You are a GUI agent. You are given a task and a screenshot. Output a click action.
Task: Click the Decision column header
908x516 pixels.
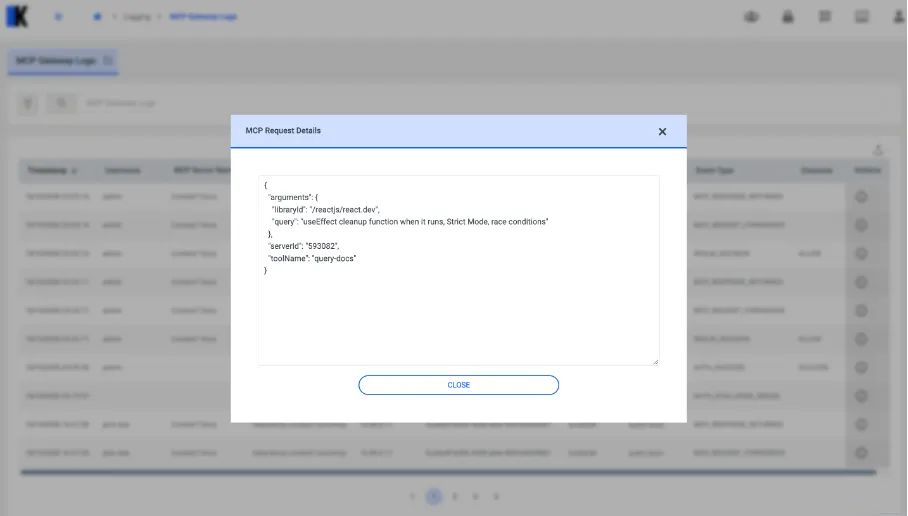coord(817,170)
